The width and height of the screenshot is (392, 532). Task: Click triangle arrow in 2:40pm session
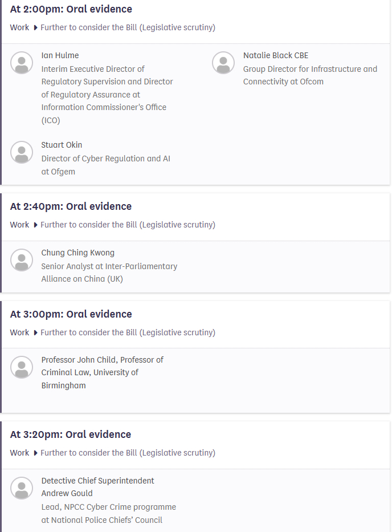36,225
